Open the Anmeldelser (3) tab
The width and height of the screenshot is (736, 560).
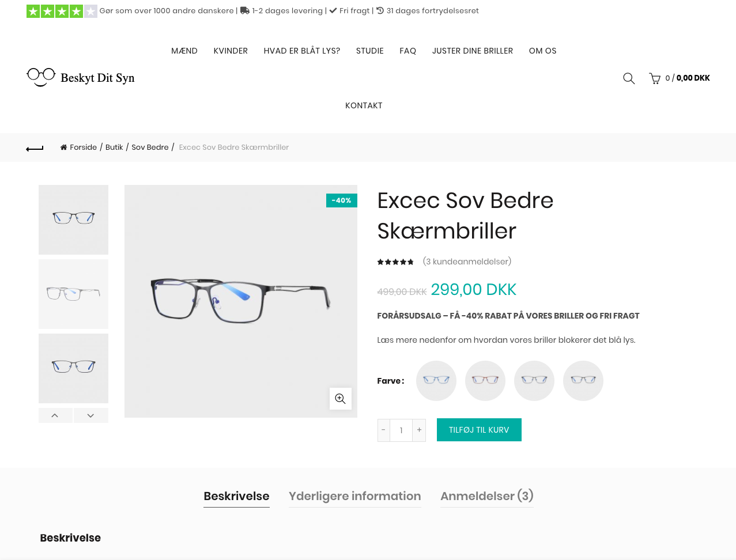(x=486, y=496)
